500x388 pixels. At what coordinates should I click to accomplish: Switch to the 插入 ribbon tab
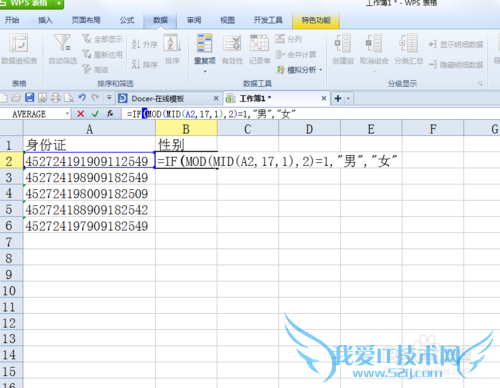coord(45,20)
